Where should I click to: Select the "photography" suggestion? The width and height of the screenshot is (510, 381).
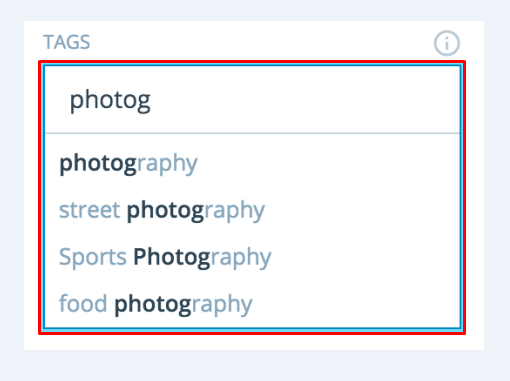click(x=252, y=163)
